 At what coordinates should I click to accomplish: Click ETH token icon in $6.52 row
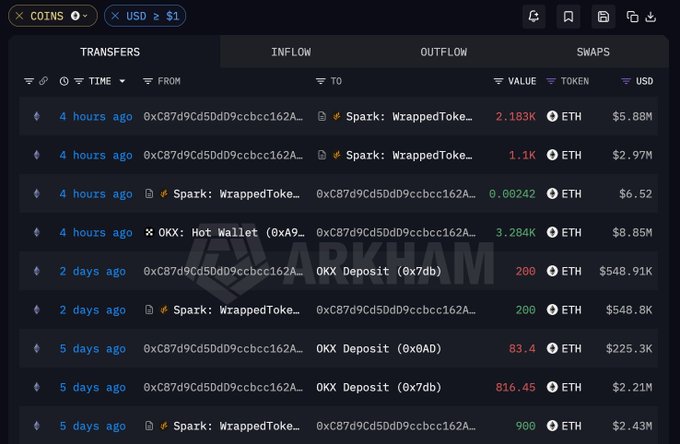tap(552, 193)
